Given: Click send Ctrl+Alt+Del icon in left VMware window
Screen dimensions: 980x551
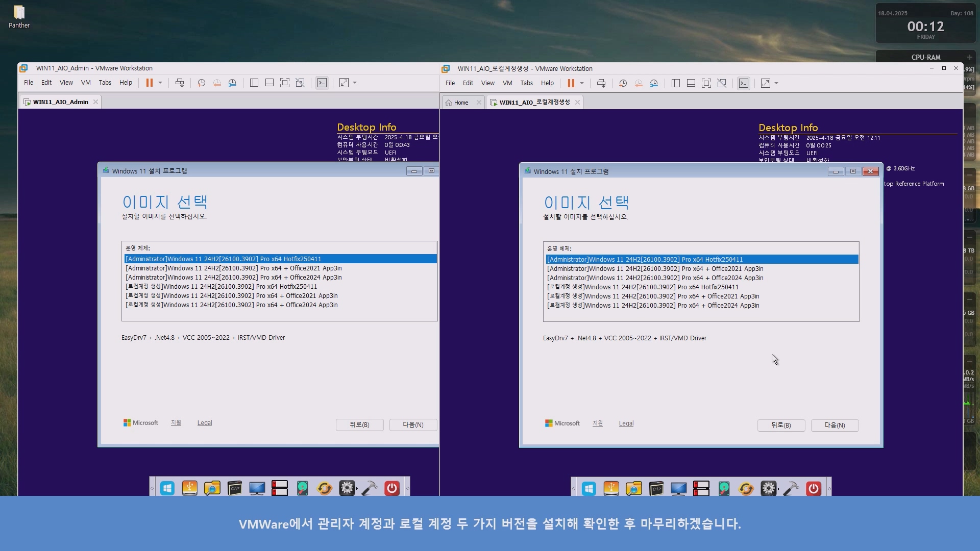Looking at the screenshot, I should point(180,83).
